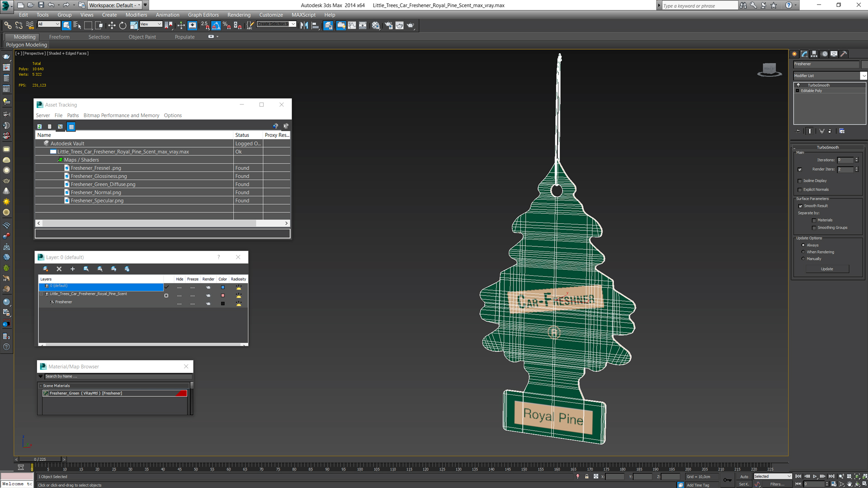This screenshot has height=488, width=868.
Task: Expand Editable Poly in modifier stack
Action: 797,91
